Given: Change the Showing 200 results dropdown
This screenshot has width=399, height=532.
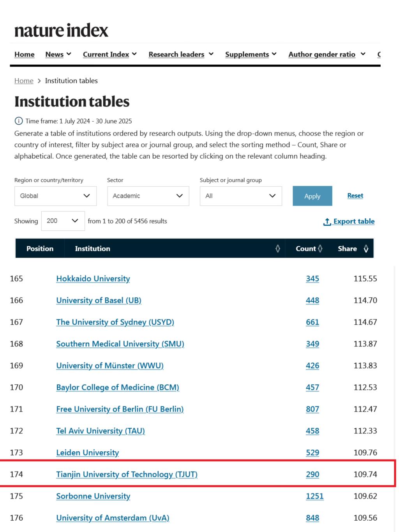Looking at the screenshot, I should pos(63,221).
